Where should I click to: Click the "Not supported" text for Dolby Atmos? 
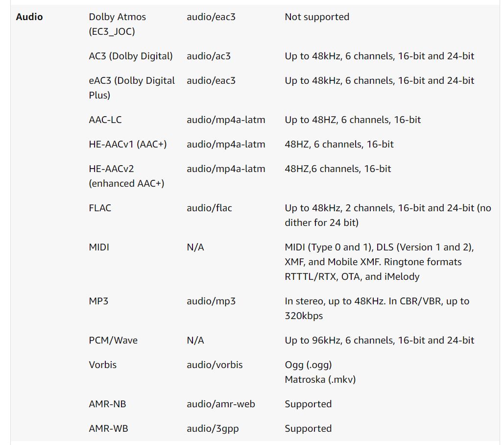click(317, 17)
